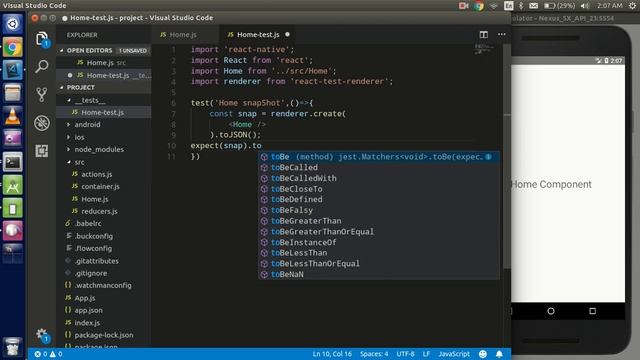The width and height of the screenshot is (640, 360).
Task: Click JavaScript language mode selector
Action: [x=454, y=354]
